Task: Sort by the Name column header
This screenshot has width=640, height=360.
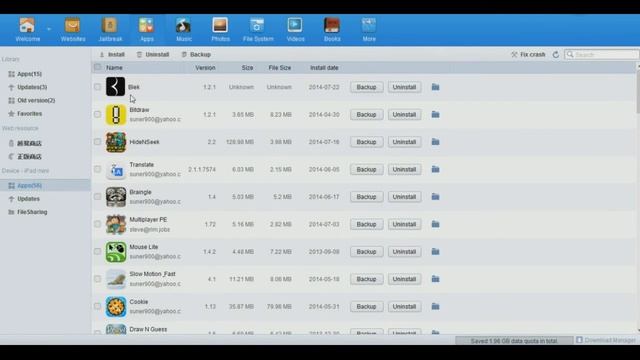Action: [114, 68]
